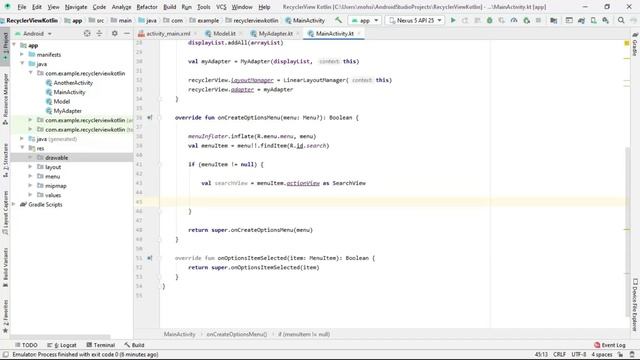Toggle the Project side tool window tab

click(x=5, y=46)
